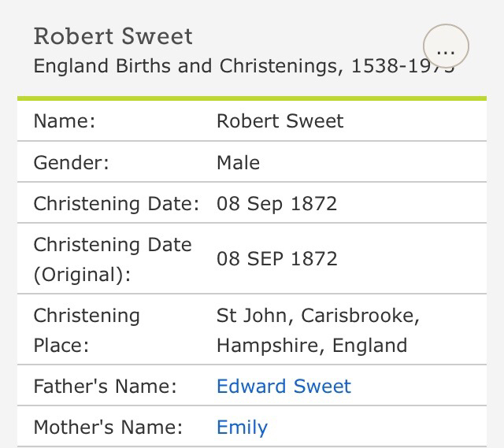Click the Name field label
The image size is (504, 448).
64,121
